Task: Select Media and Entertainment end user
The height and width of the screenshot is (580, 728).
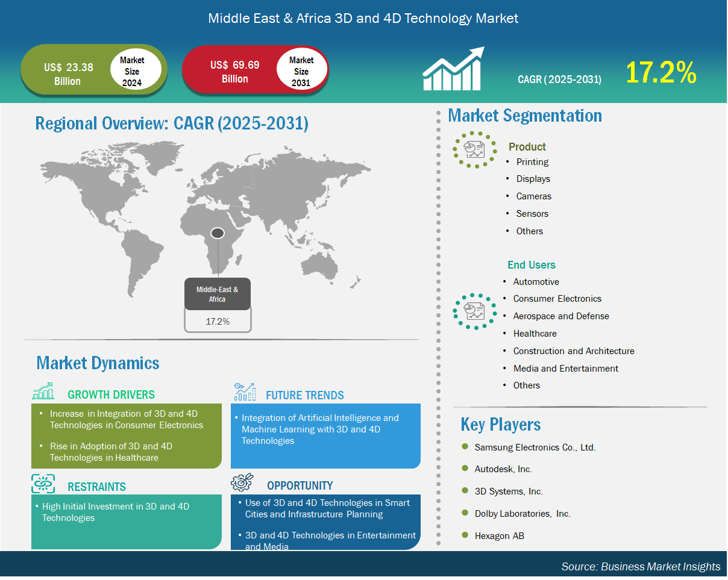Action: [x=566, y=369]
